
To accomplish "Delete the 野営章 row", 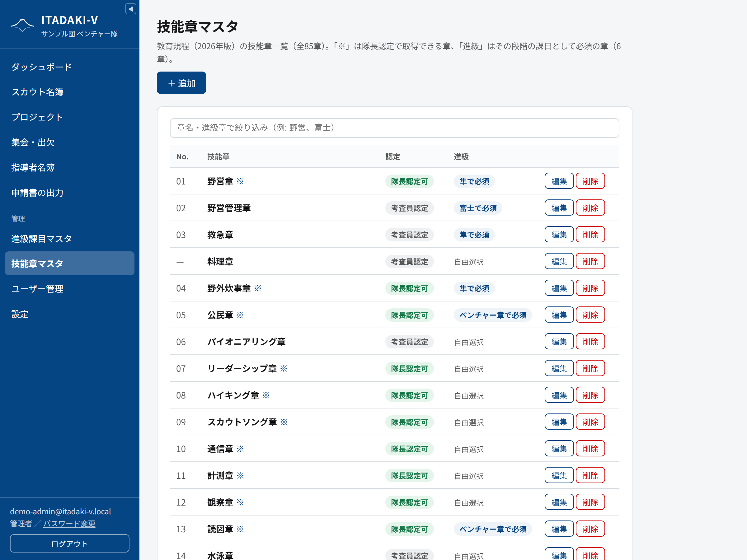I will click(590, 181).
